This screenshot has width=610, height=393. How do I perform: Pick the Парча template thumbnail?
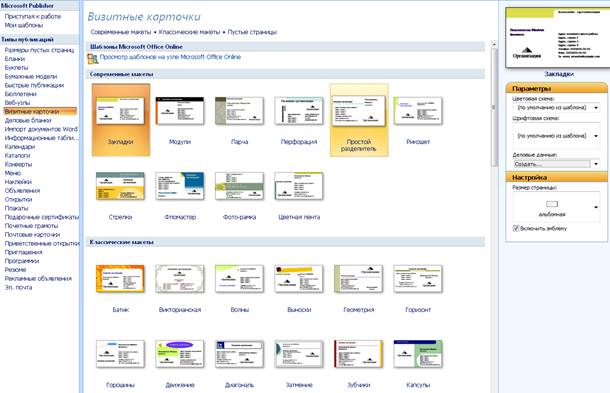[x=239, y=111]
